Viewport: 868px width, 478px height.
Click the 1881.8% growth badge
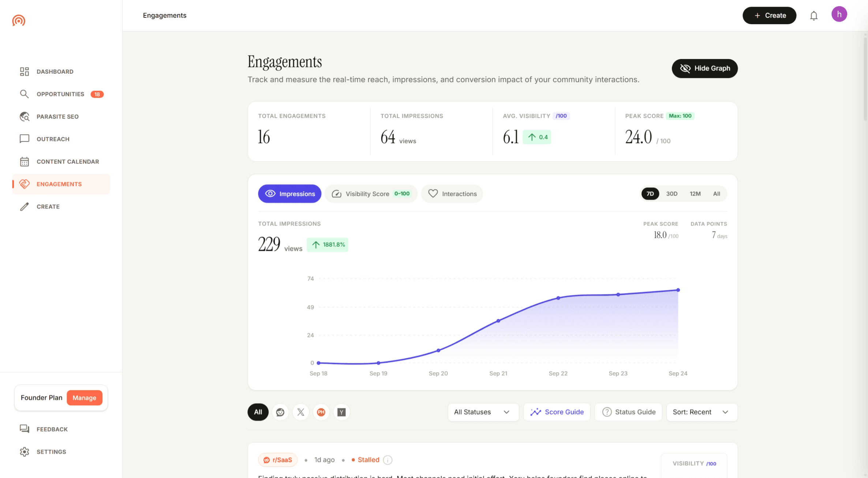(328, 245)
